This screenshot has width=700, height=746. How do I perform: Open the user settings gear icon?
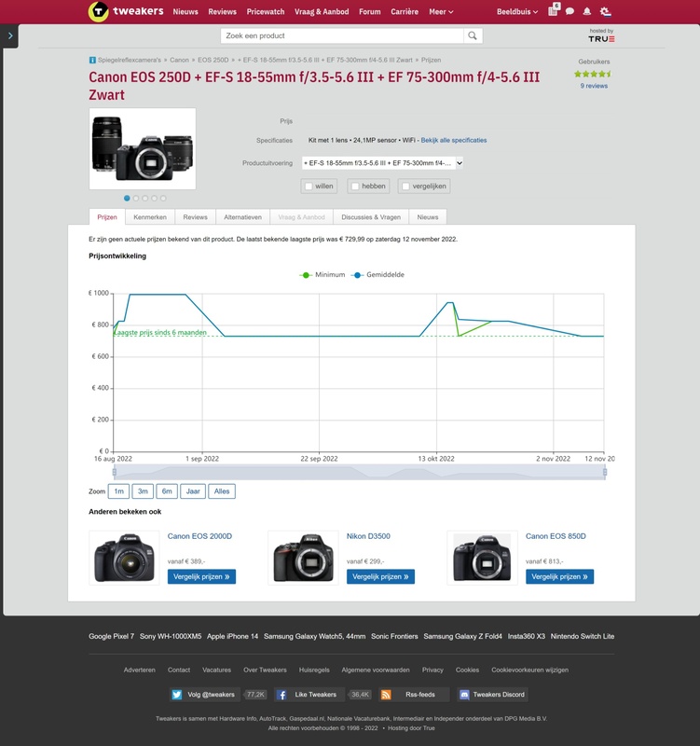coord(605,11)
